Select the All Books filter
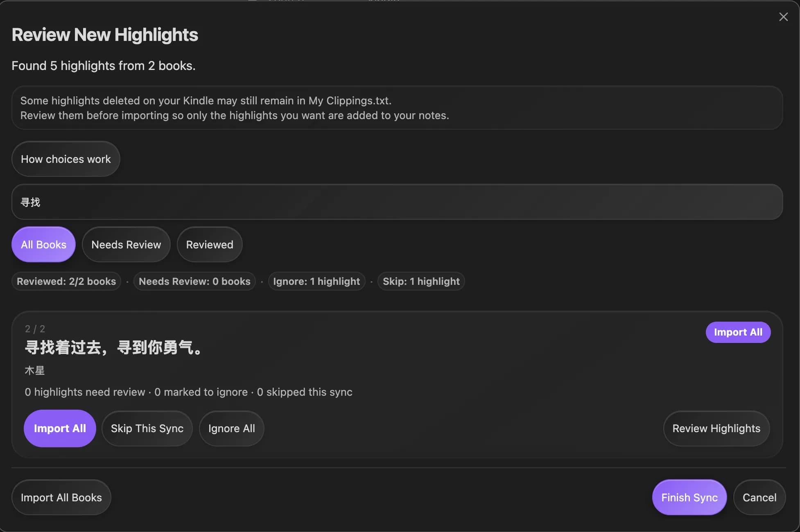This screenshot has height=532, width=800. click(43, 244)
